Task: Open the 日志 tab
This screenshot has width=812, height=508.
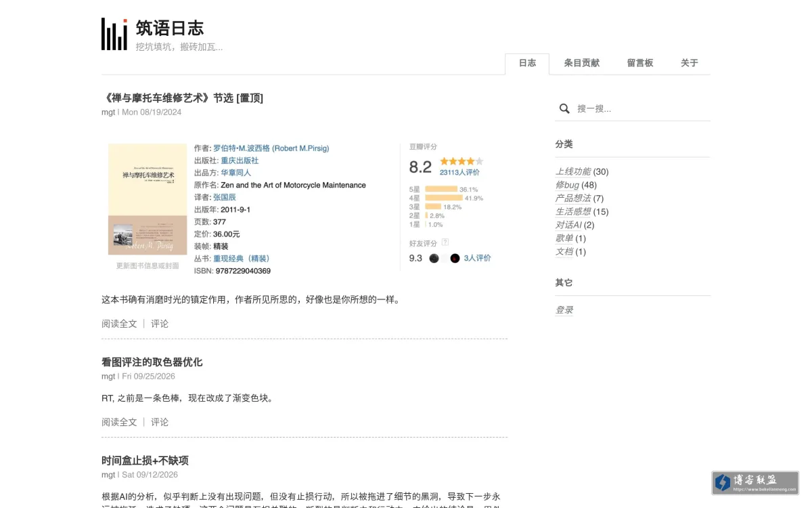Action: pyautogui.click(x=527, y=63)
